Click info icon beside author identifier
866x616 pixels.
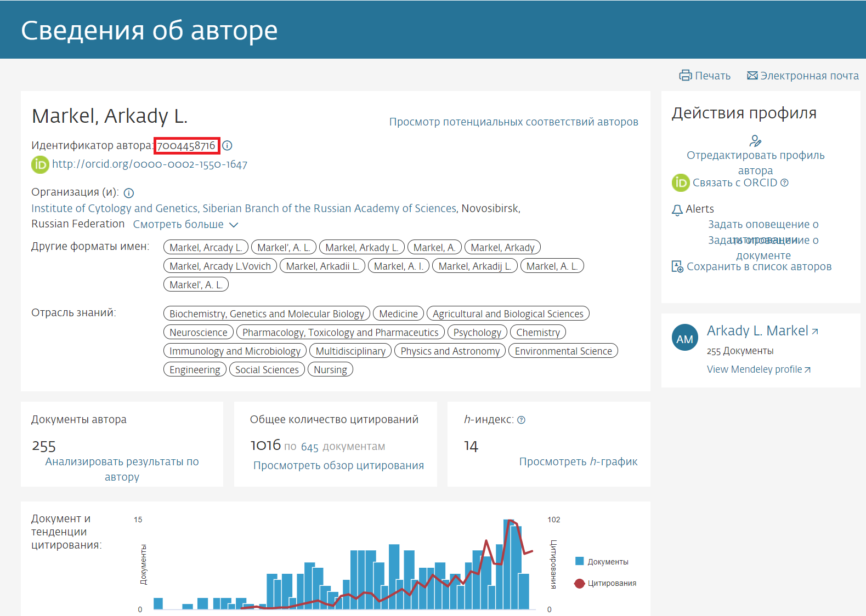[227, 146]
